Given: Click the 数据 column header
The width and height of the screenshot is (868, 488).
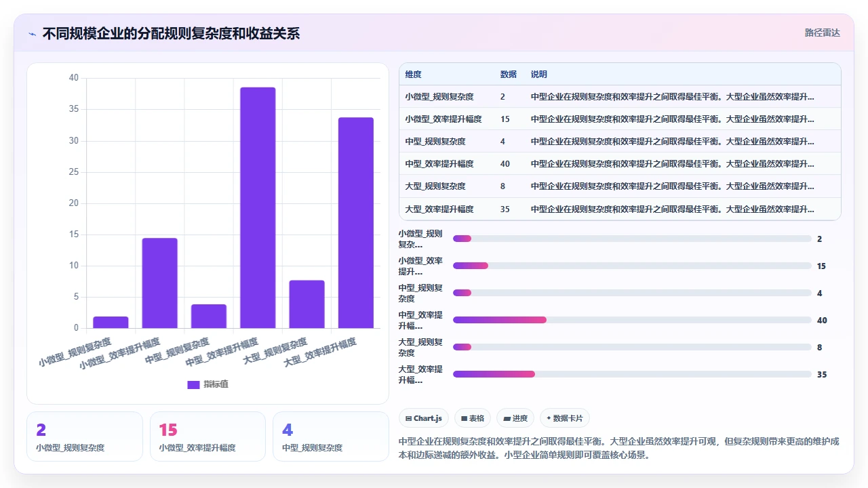Looking at the screenshot, I should point(508,75).
